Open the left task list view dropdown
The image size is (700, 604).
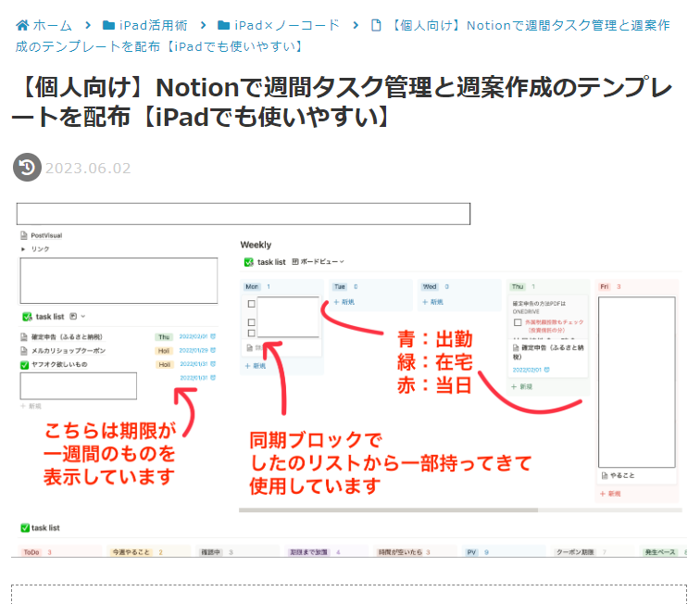[x=74, y=316]
